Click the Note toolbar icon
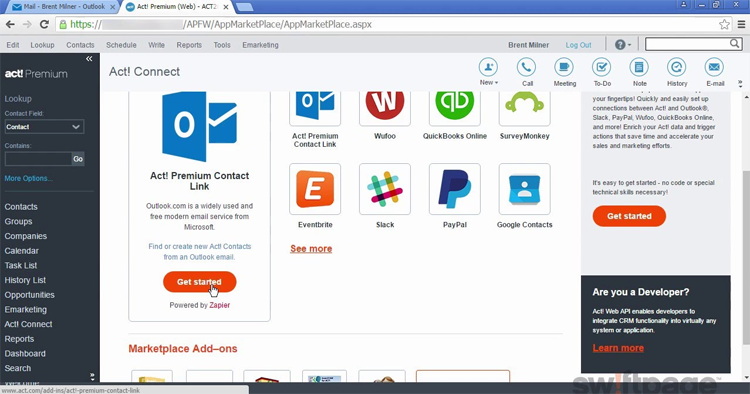The height and width of the screenshot is (394, 750). (x=639, y=67)
